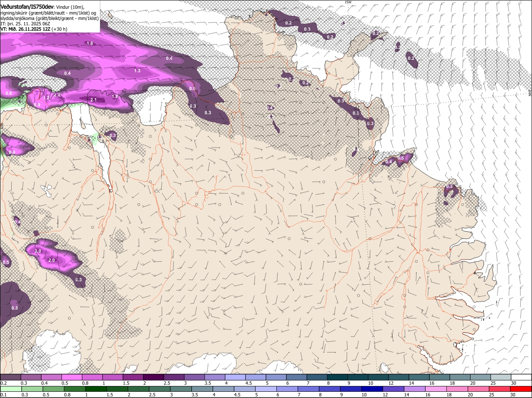Click the Veðurstofan/IS750dev title

(27, 7)
